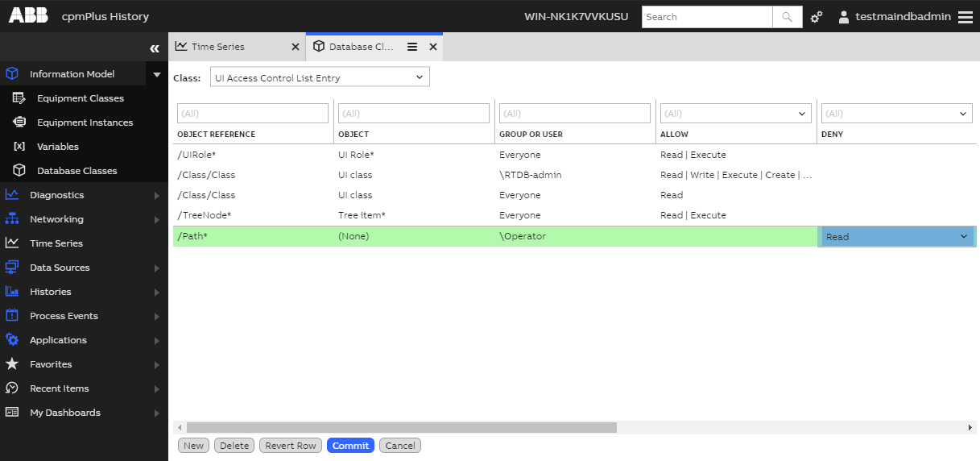This screenshot has width=980, height=461.
Task: Open the Database Classes tab menu icon
Action: coord(412,47)
